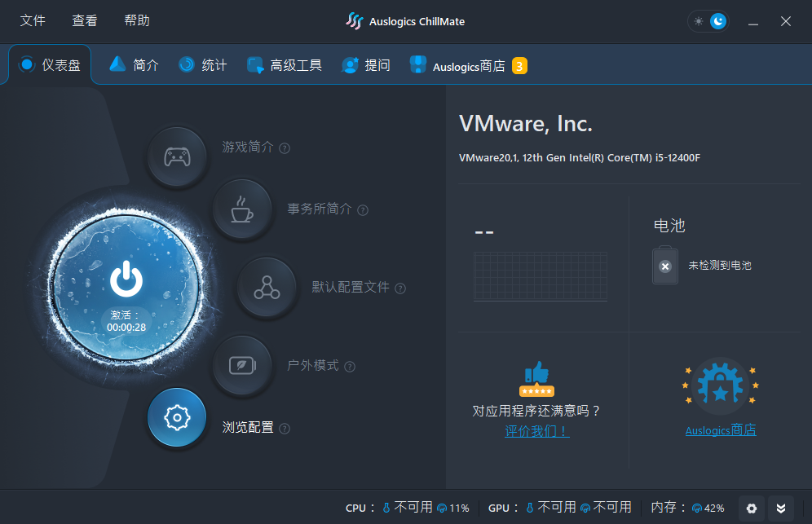Go to the Auslogics商店 tab

tap(468, 66)
